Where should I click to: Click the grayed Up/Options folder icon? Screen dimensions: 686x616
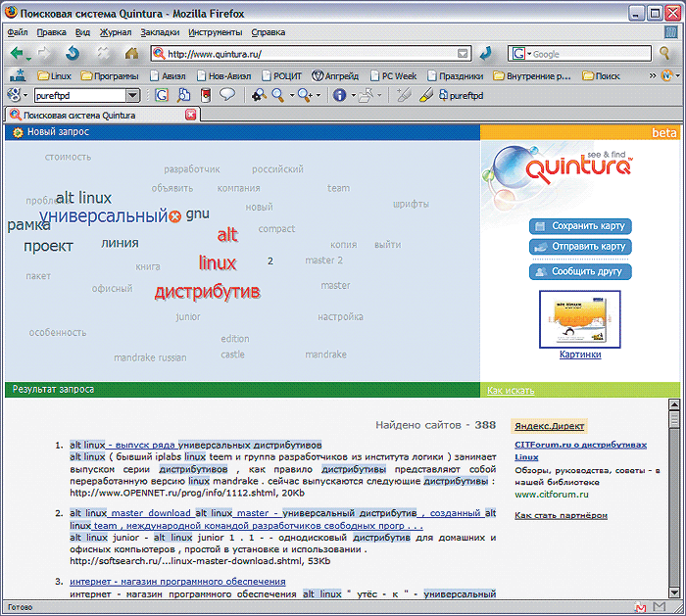click(x=366, y=95)
